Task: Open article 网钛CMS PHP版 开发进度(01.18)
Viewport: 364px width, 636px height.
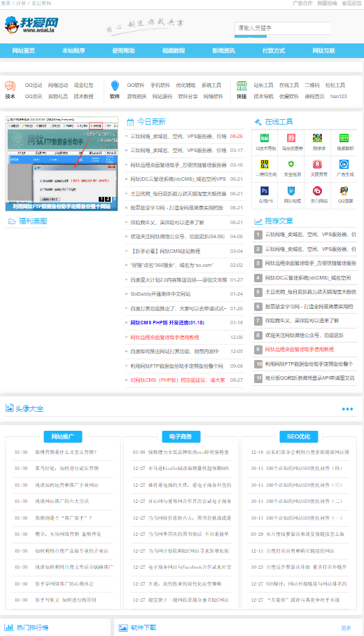Action: [x=167, y=323]
